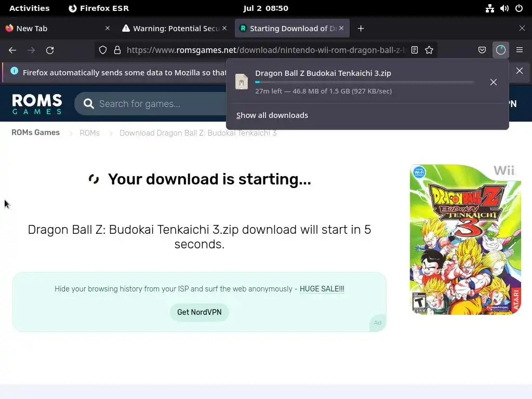This screenshot has width=532, height=399.
Task: Open the volume control icon
Action: pos(504,8)
